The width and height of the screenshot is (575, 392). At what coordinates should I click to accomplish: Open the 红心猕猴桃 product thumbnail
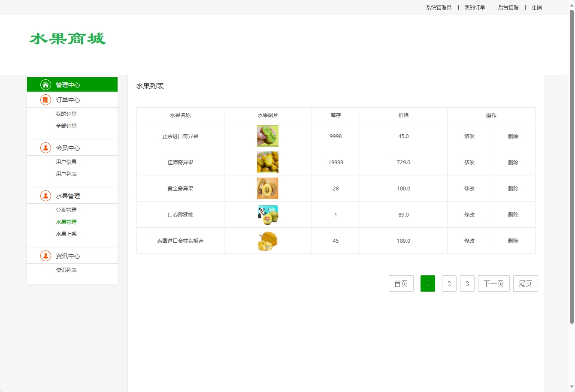tap(268, 214)
